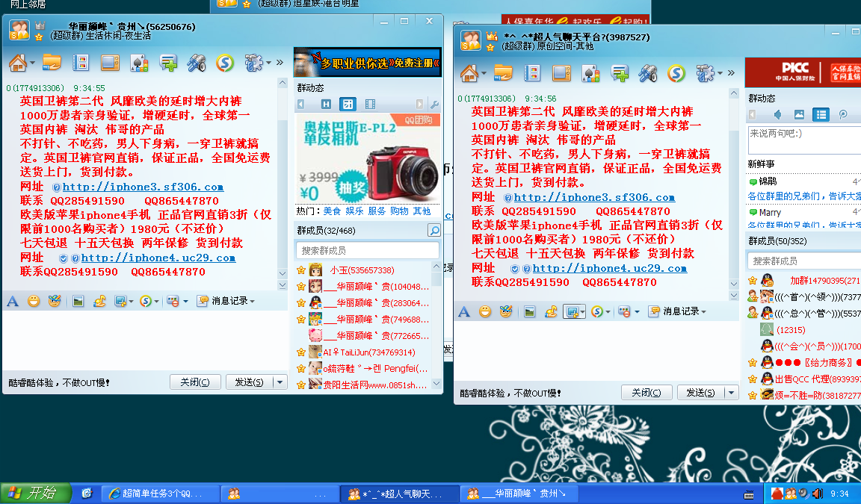Switch to the 超简单任务 taskbar window

click(x=161, y=494)
